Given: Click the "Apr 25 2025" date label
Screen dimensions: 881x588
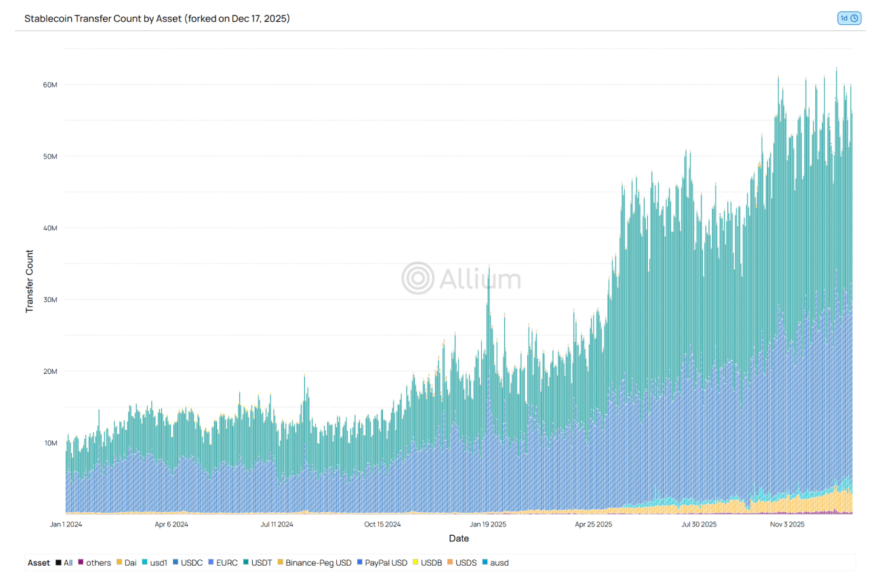Looking at the screenshot, I should [x=594, y=524].
